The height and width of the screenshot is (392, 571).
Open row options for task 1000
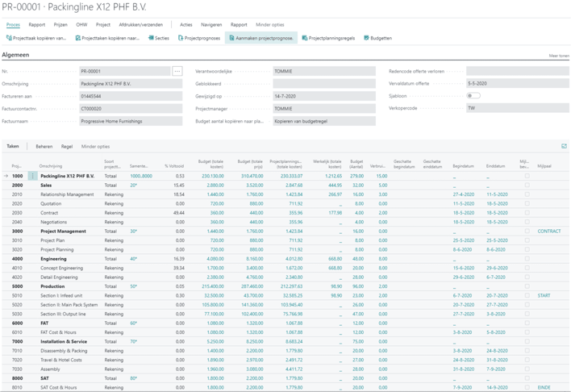(x=32, y=176)
